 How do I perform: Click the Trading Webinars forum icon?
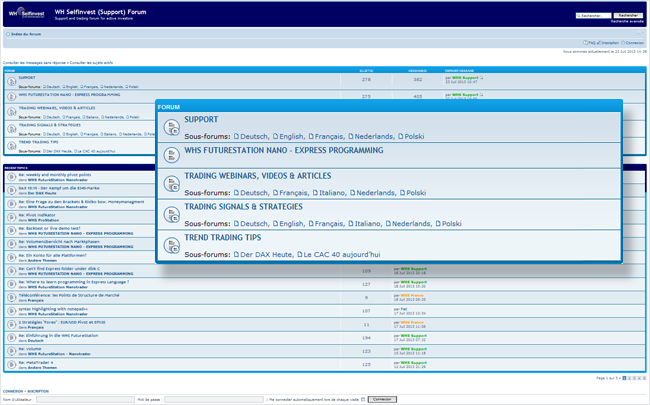pyautogui.click(x=171, y=185)
